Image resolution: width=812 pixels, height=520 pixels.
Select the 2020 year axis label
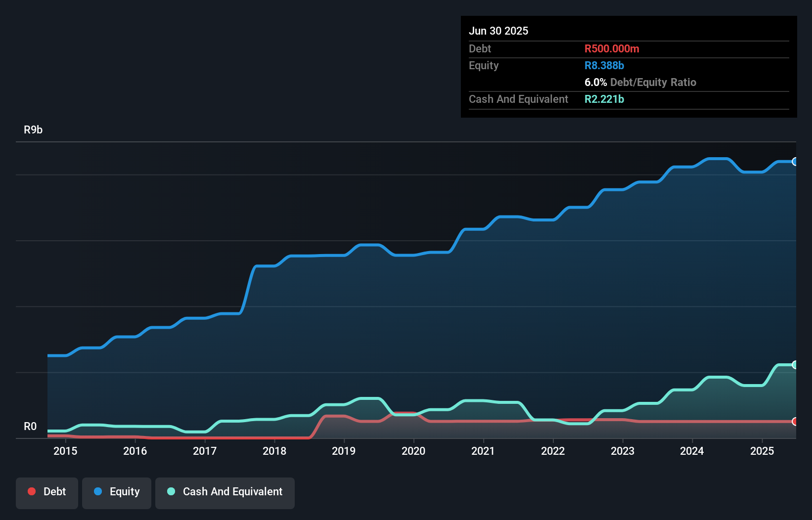tap(414, 451)
